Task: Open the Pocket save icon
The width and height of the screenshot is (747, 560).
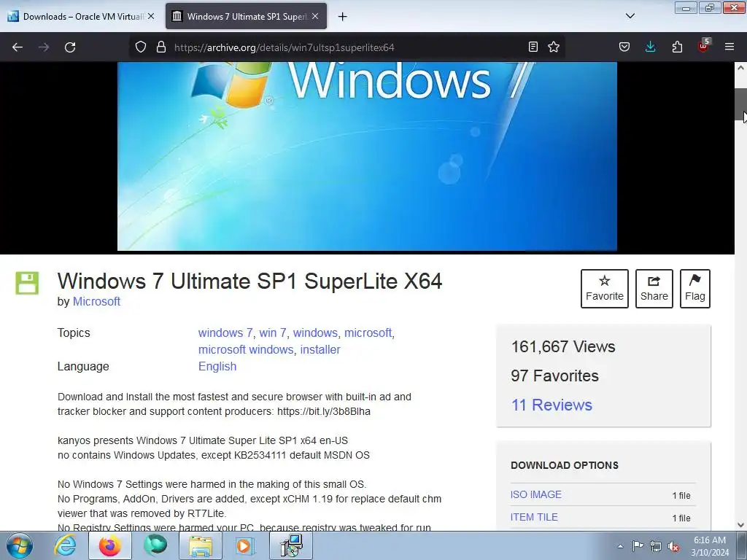Action: (x=624, y=47)
